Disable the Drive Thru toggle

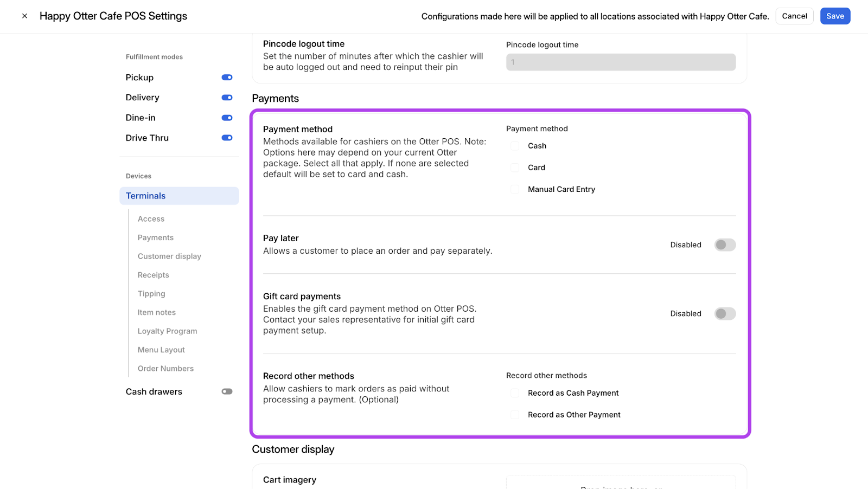point(227,138)
